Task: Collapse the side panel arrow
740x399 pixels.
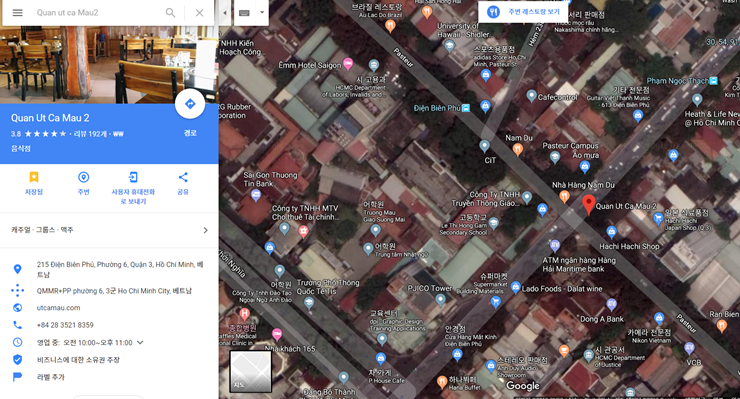Action: [225, 13]
